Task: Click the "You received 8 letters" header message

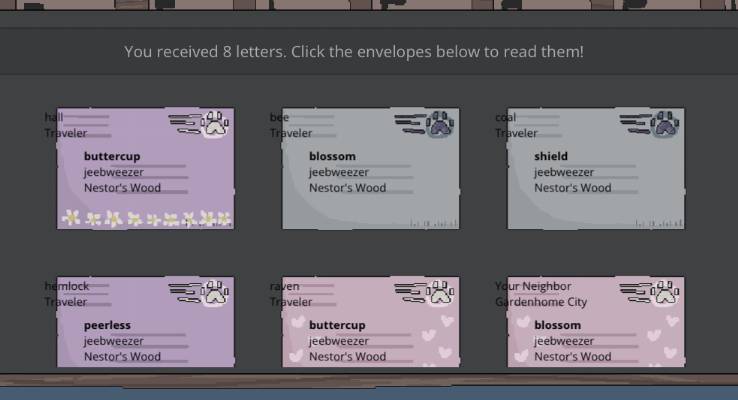Action: [353, 51]
